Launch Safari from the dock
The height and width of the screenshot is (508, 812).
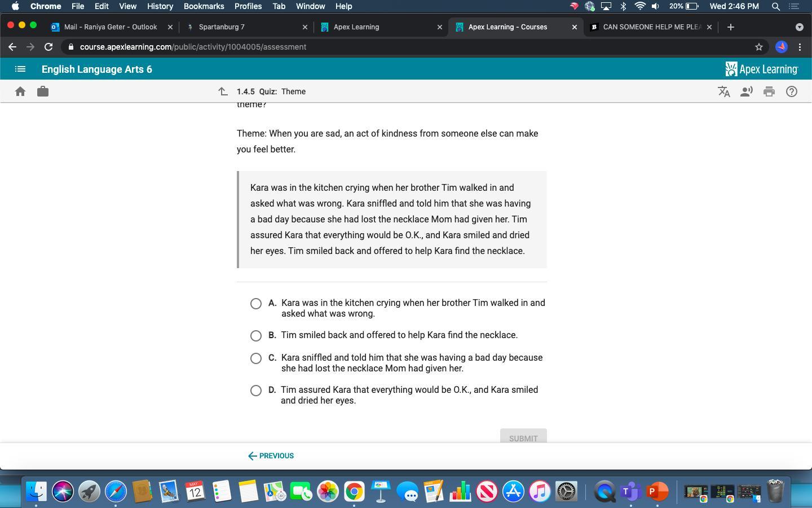click(x=116, y=492)
